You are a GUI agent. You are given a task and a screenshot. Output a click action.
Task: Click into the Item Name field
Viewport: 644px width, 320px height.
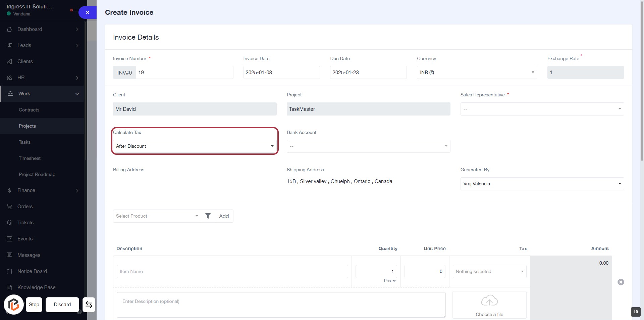point(232,271)
